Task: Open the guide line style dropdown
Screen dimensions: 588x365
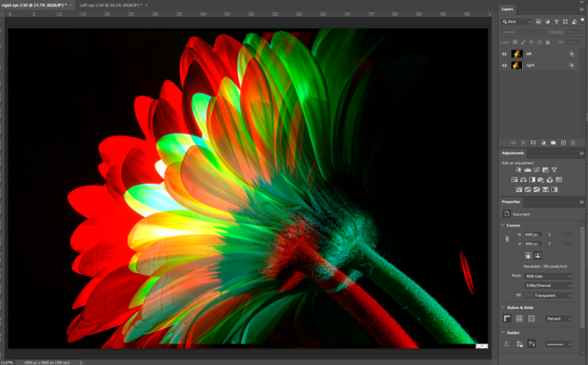Action: tap(559, 344)
